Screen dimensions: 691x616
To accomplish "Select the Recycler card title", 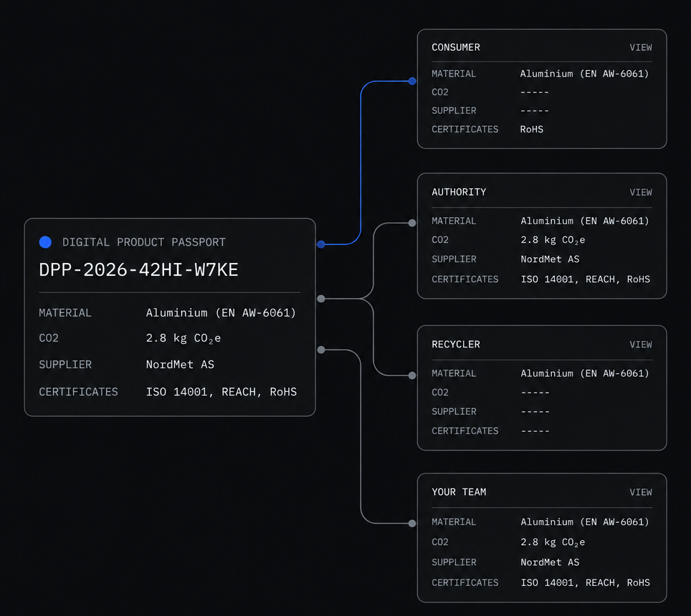I will click(x=456, y=345).
